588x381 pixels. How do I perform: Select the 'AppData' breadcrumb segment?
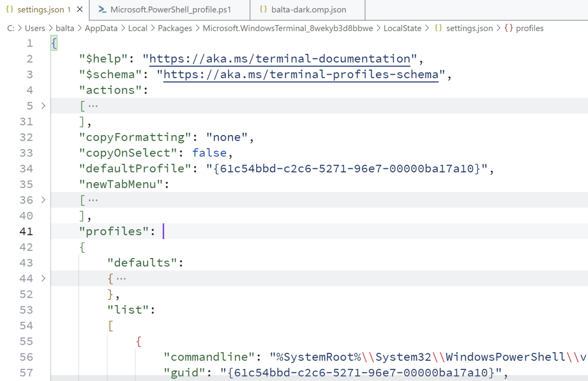101,28
